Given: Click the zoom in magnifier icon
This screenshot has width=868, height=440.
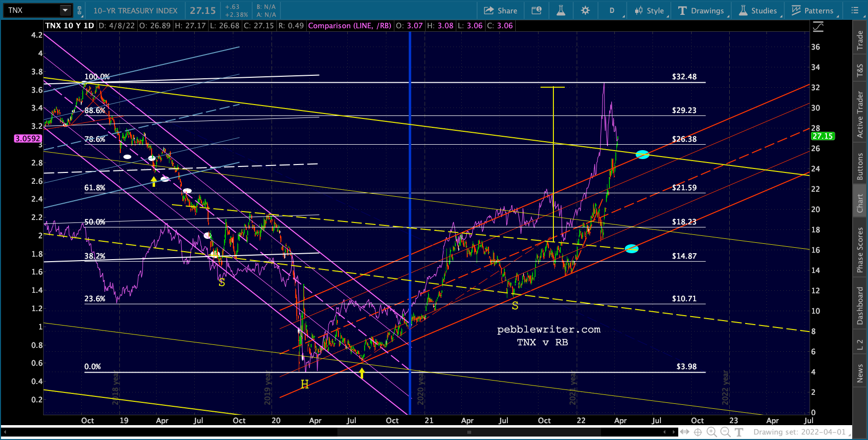Looking at the screenshot, I should pyautogui.click(x=712, y=432).
